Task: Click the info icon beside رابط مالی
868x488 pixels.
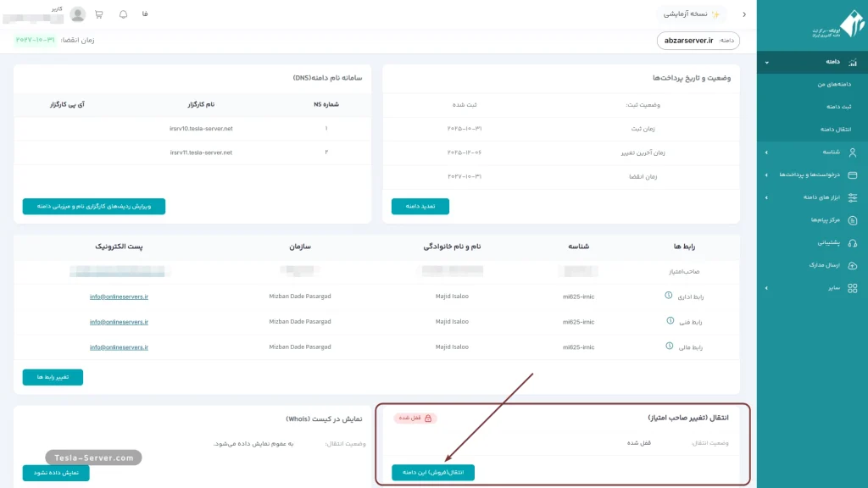Action: point(669,347)
